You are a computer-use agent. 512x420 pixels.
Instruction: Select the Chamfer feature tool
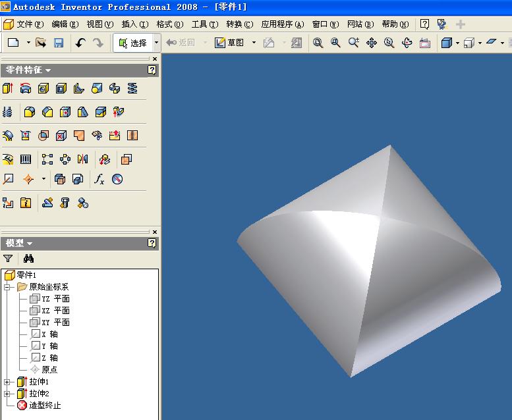[x=47, y=112]
